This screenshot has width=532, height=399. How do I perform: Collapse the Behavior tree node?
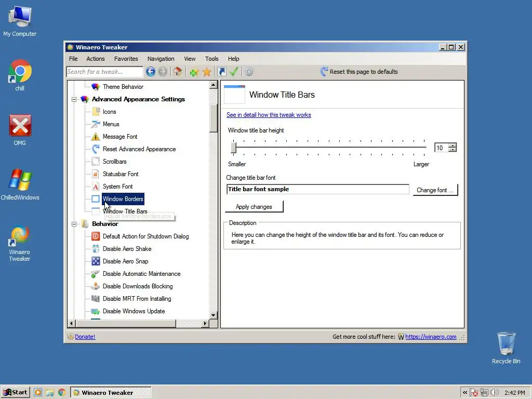pos(74,224)
